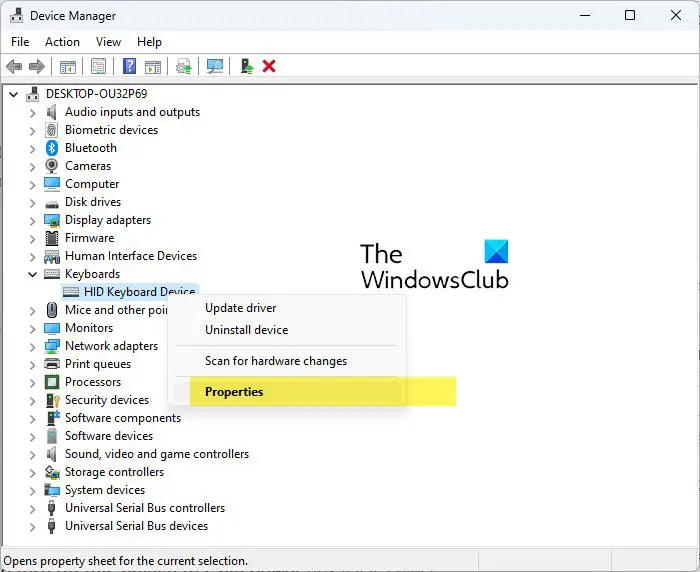Click the Back arrow toolbar icon
Image resolution: width=700 pixels, height=572 pixels.
click(14, 67)
